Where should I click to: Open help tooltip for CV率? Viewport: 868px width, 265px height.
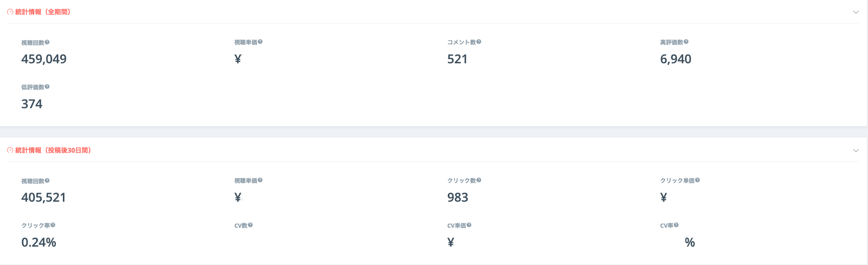(x=676, y=225)
